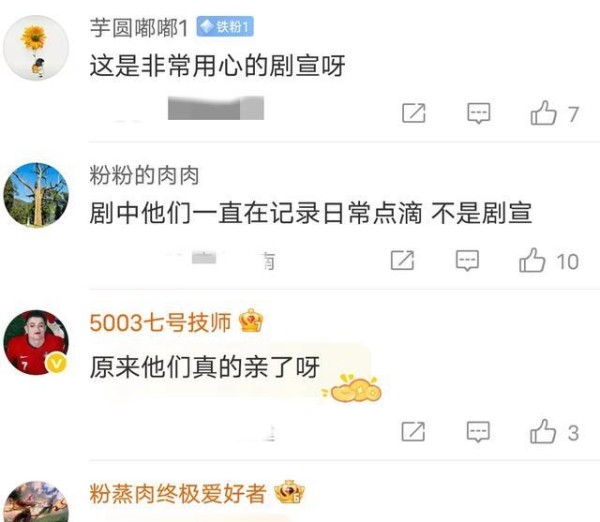Open 粉蒸肉终极爱好者's avatar
600x522 pixels.
click(36, 501)
